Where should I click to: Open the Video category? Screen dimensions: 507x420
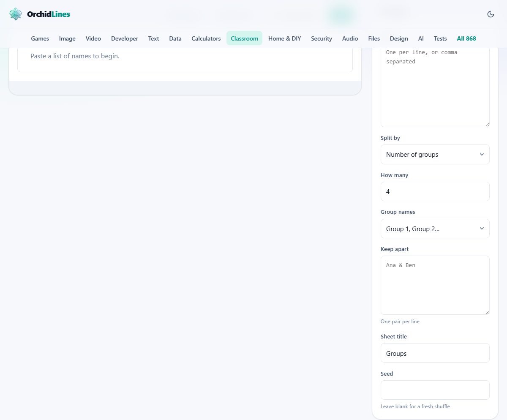tap(93, 38)
